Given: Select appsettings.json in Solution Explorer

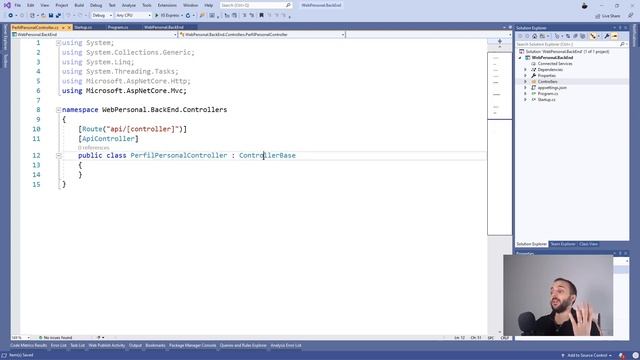Looking at the screenshot, I should tap(552, 88).
